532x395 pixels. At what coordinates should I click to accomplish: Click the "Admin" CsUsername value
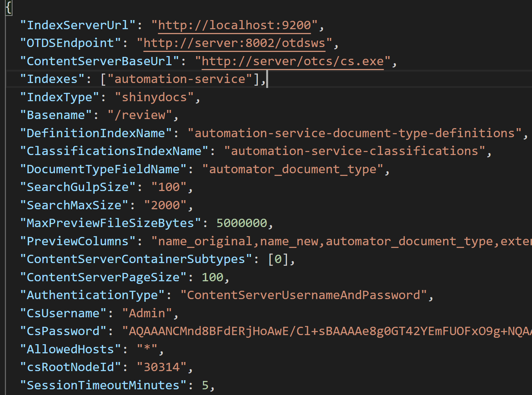(x=147, y=313)
